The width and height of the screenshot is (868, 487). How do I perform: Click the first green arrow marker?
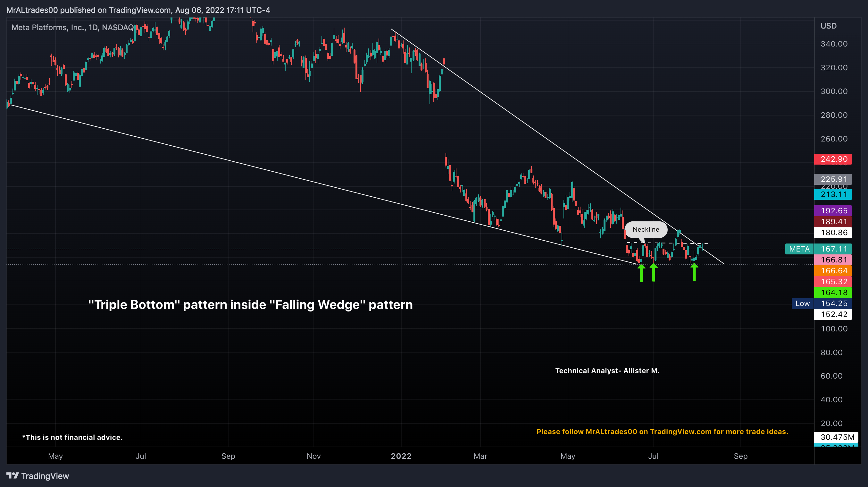(641, 272)
